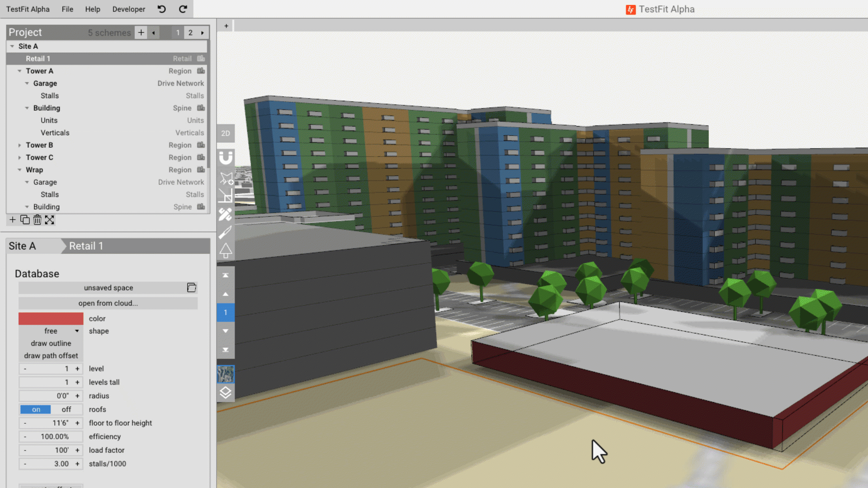Click the delete trash icon under project tree

(x=37, y=220)
